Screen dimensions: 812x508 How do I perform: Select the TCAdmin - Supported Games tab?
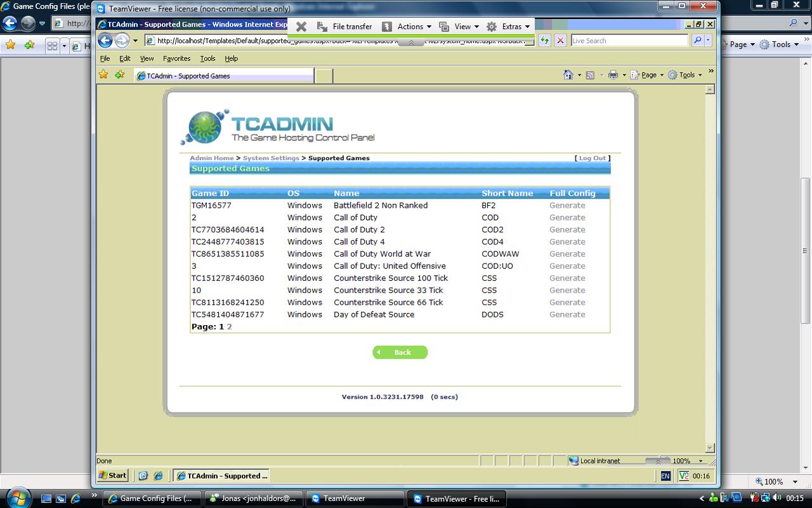pyautogui.click(x=223, y=76)
